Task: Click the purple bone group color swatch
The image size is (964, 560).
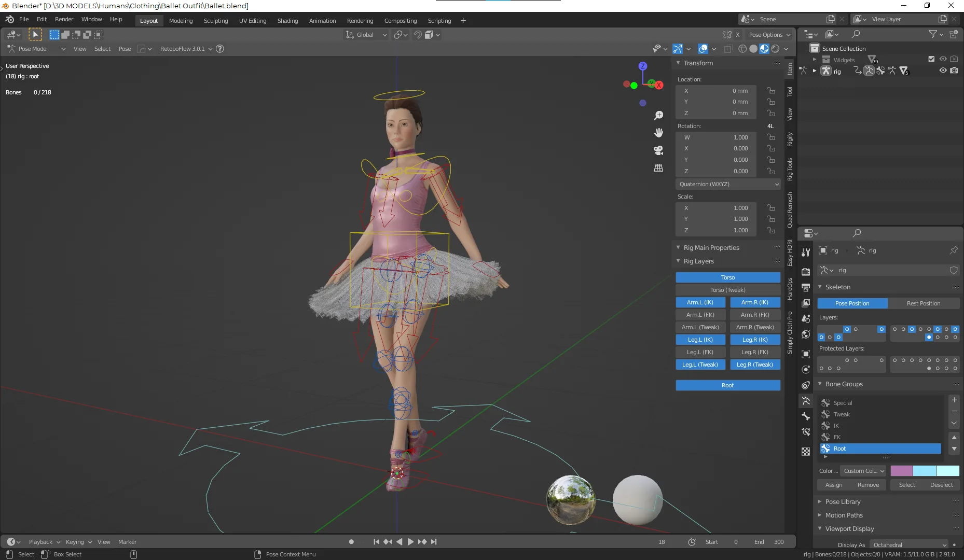Action: [902, 471]
